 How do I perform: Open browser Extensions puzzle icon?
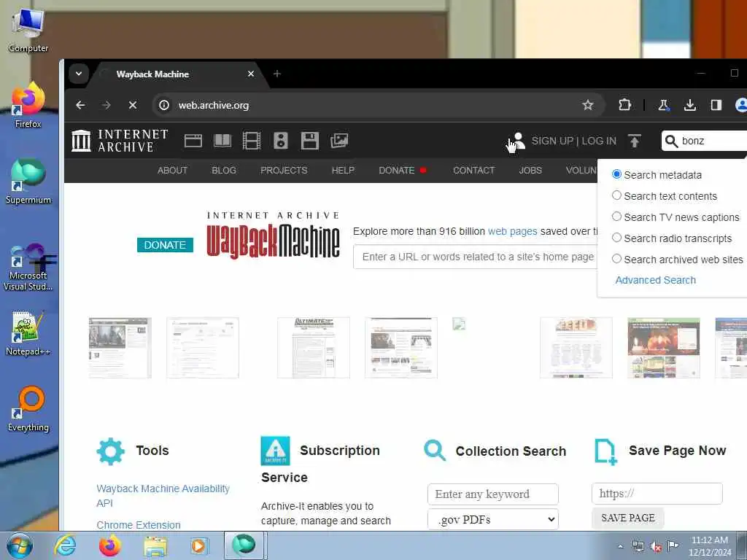(x=624, y=105)
